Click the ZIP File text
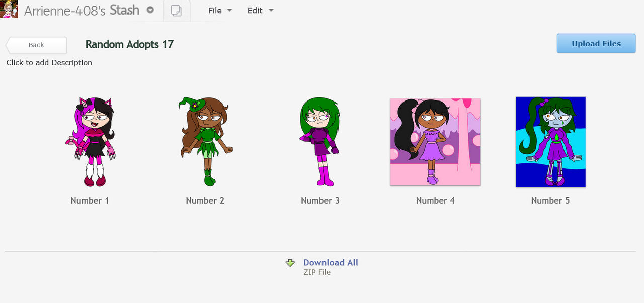 [x=317, y=272]
